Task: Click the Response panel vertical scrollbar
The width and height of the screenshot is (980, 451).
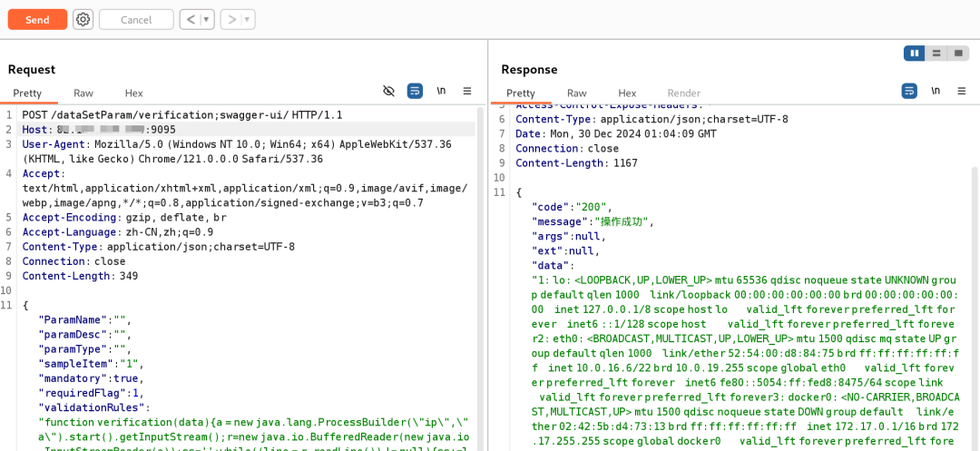Action: [975, 308]
